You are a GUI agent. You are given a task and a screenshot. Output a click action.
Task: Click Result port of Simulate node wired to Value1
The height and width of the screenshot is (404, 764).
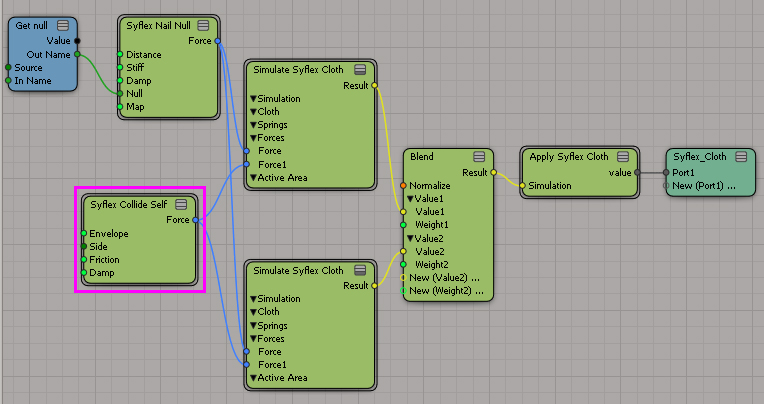tap(374, 85)
